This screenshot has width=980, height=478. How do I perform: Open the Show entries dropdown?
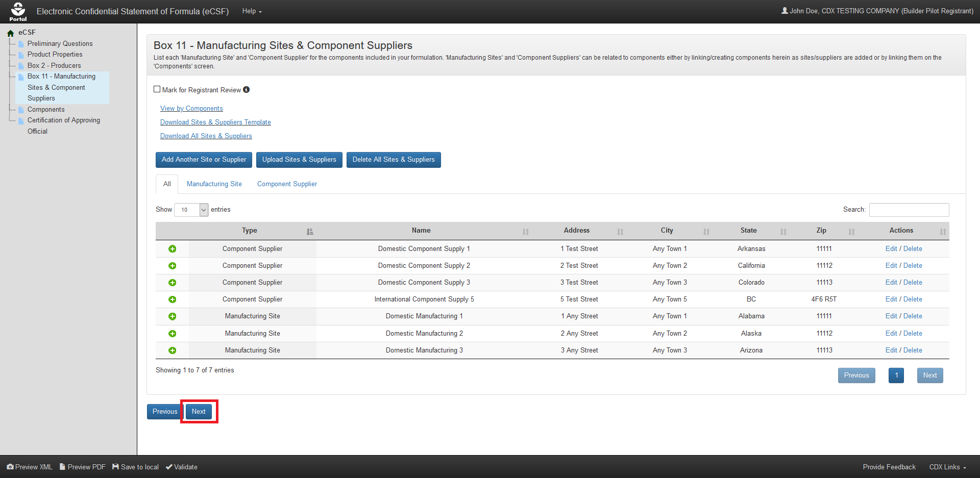[191, 210]
